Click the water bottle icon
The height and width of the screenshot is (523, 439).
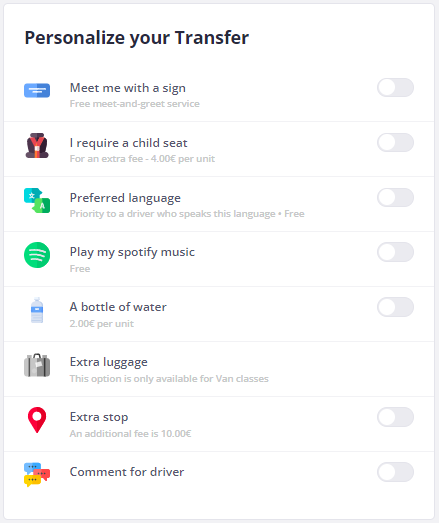tap(37, 310)
